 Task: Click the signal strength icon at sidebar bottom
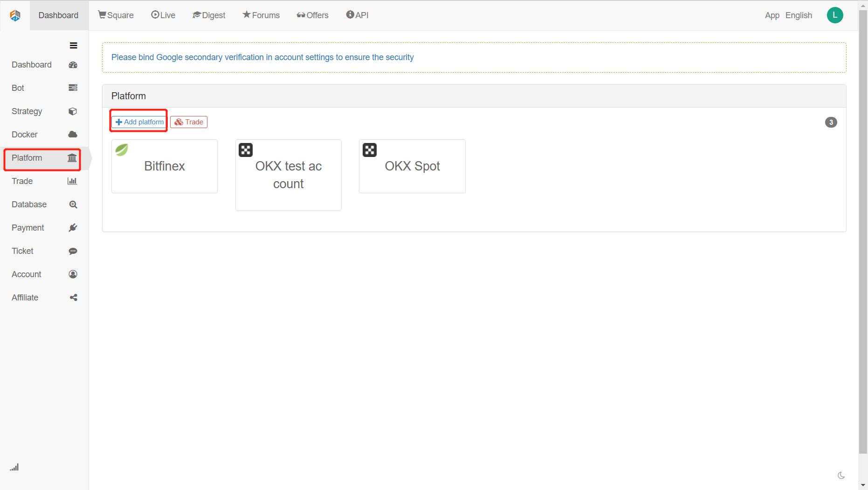tap(14, 467)
